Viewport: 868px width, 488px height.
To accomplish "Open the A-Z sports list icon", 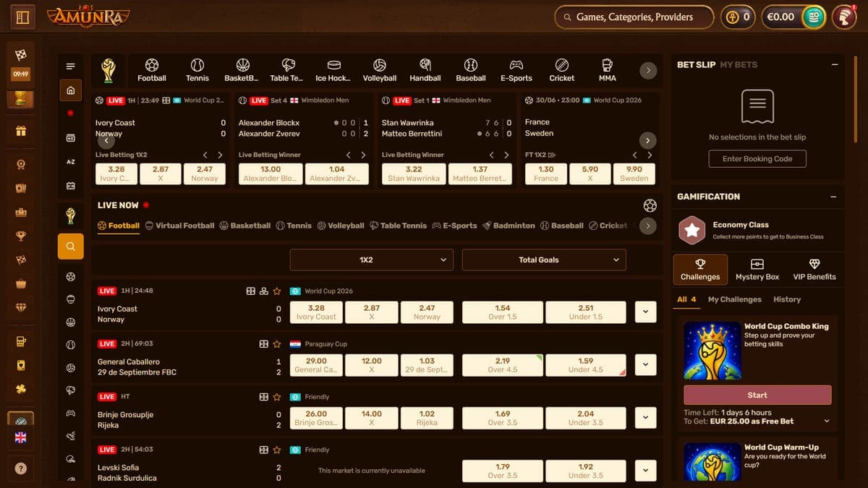I will tap(70, 162).
